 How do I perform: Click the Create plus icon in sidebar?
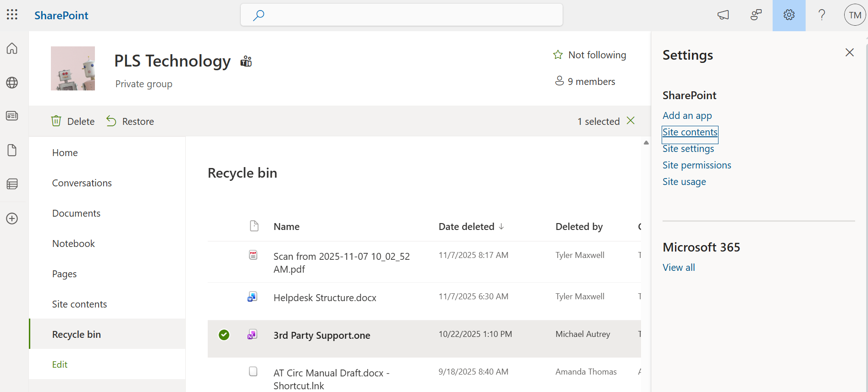(12, 218)
